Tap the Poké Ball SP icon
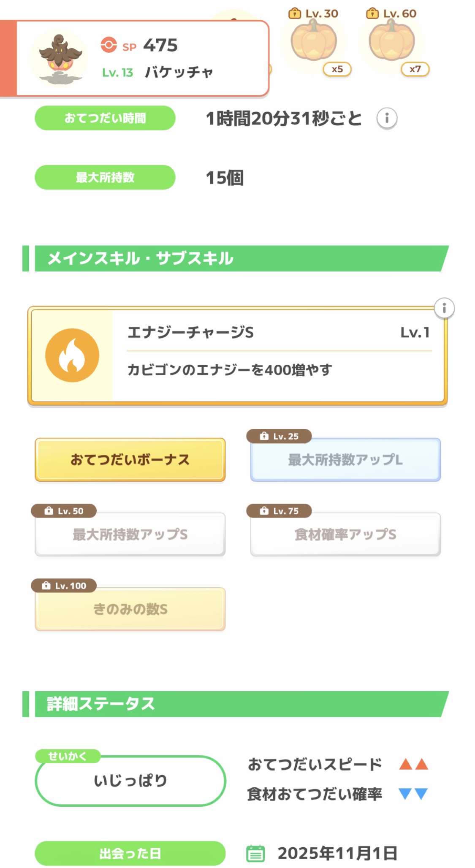475x868 pixels. click(109, 45)
